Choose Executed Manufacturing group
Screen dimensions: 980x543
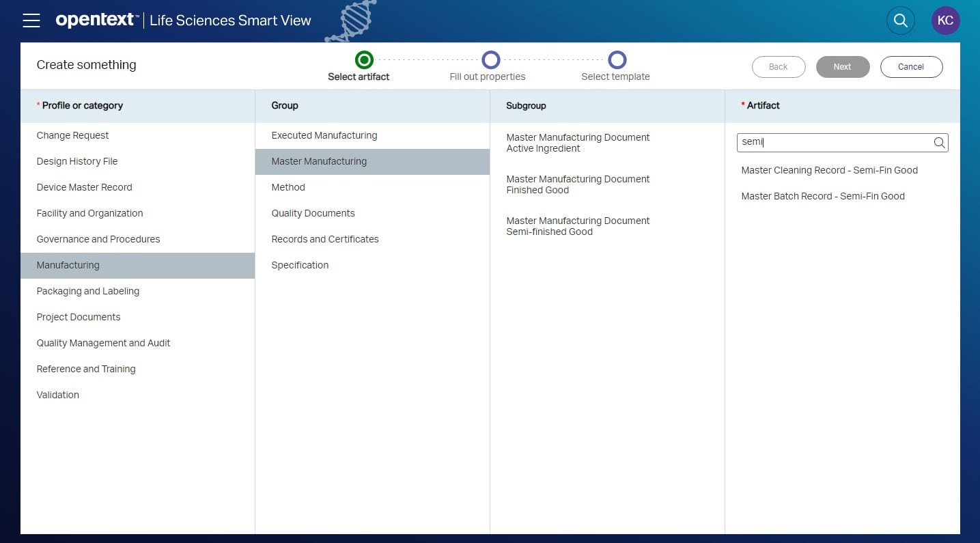[324, 135]
